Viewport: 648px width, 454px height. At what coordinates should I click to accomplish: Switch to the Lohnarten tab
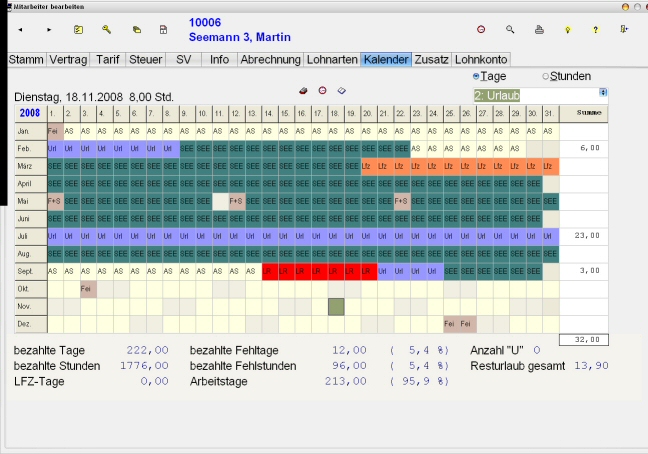[332, 59]
